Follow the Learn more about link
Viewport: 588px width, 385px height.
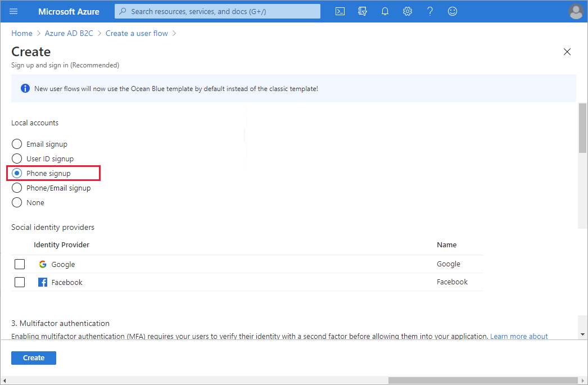tap(519, 336)
